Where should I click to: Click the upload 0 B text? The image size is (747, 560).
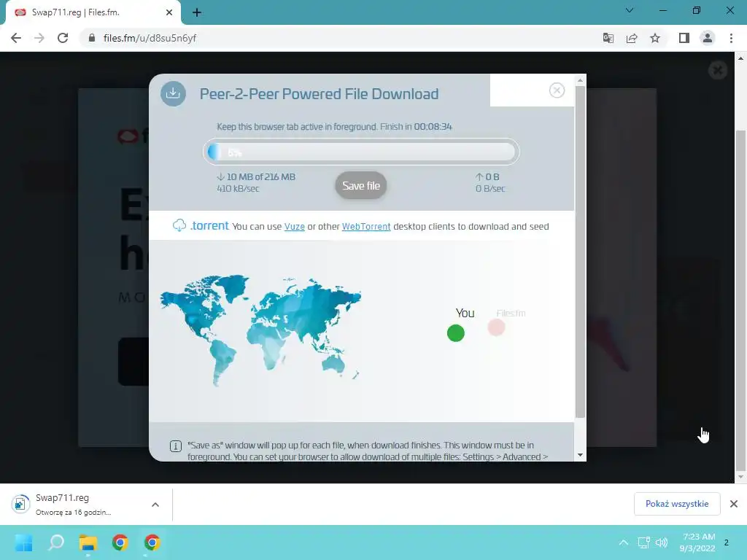coord(492,176)
